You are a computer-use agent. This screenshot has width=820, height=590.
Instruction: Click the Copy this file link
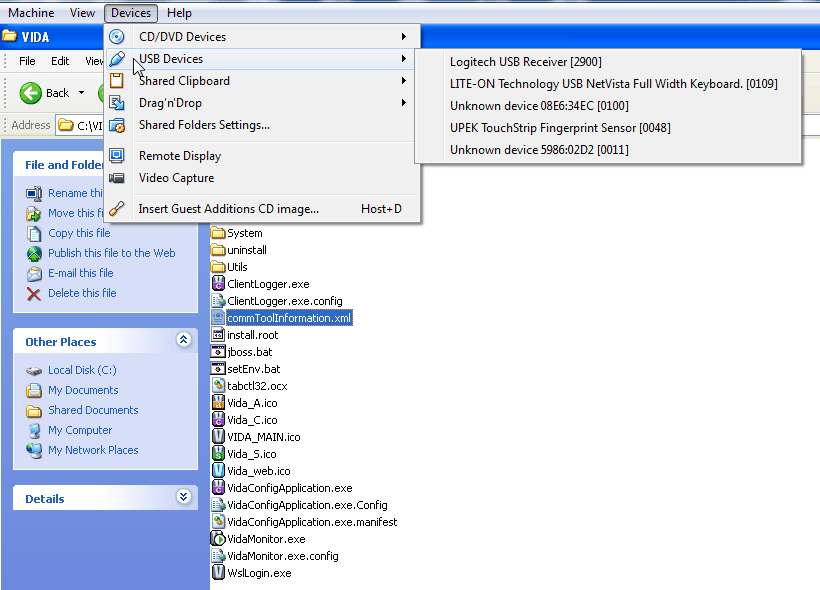pos(79,233)
